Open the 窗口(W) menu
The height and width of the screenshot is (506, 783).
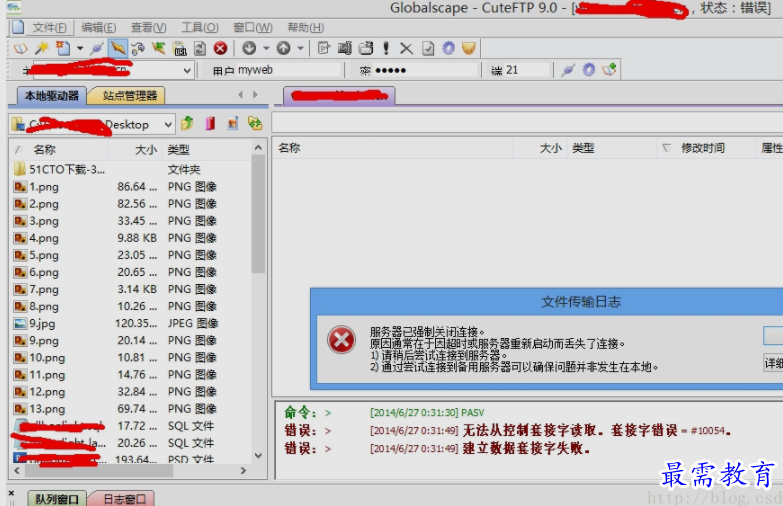[x=253, y=27]
